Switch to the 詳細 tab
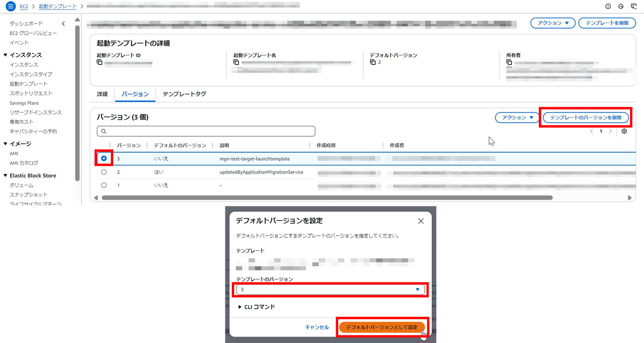 pos(102,94)
